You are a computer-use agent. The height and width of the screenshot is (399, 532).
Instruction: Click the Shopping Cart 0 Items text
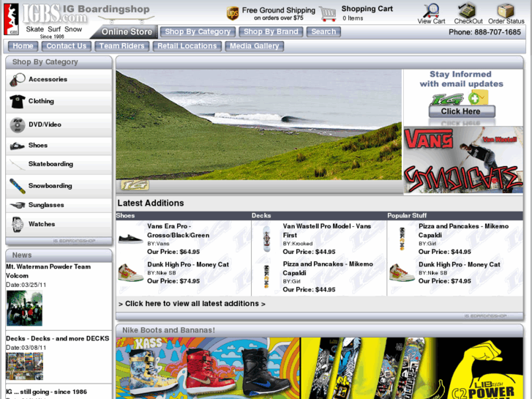pyautogui.click(x=367, y=13)
